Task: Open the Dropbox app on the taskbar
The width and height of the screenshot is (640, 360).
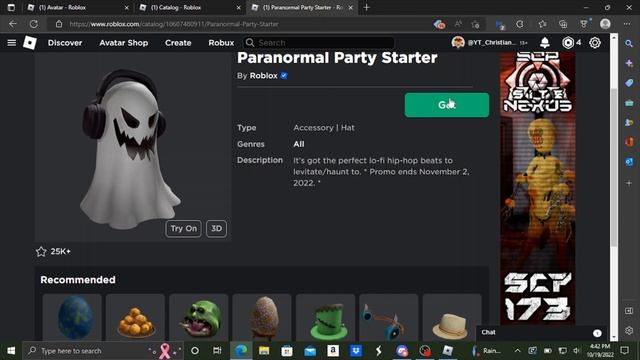Action: (356, 351)
